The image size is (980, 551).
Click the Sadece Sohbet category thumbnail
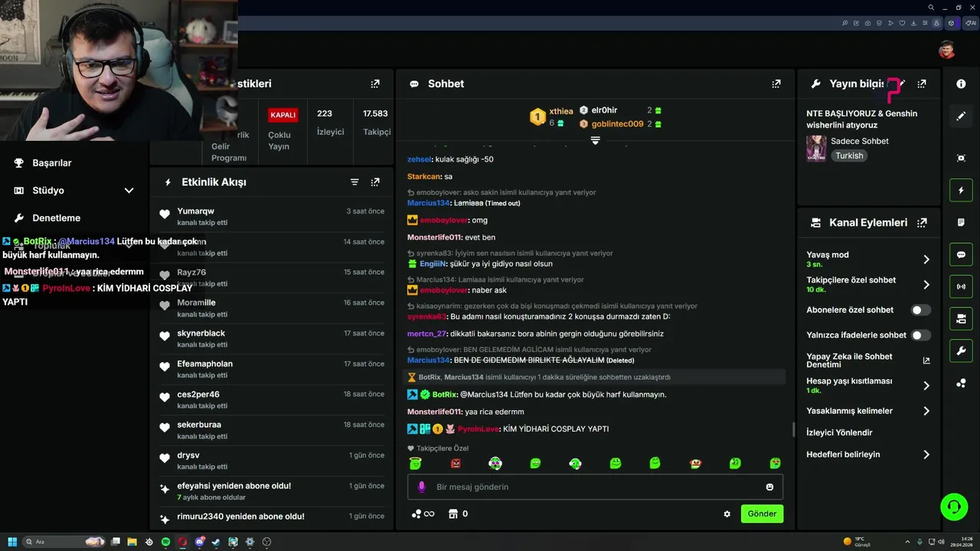816,148
